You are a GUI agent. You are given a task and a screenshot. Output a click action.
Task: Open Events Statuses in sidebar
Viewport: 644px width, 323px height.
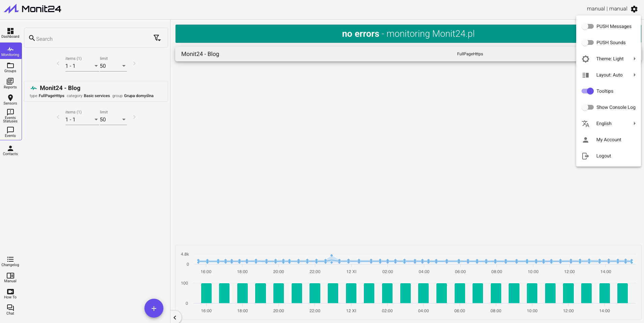point(10,116)
